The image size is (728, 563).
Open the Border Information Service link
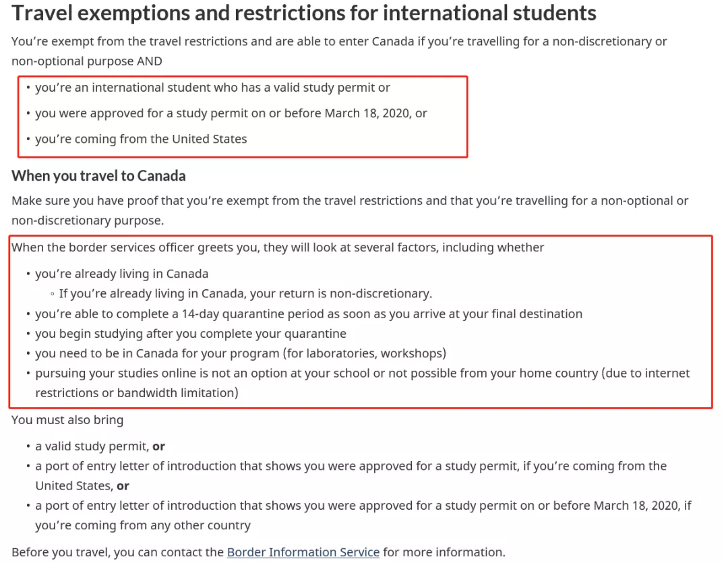[303, 552]
